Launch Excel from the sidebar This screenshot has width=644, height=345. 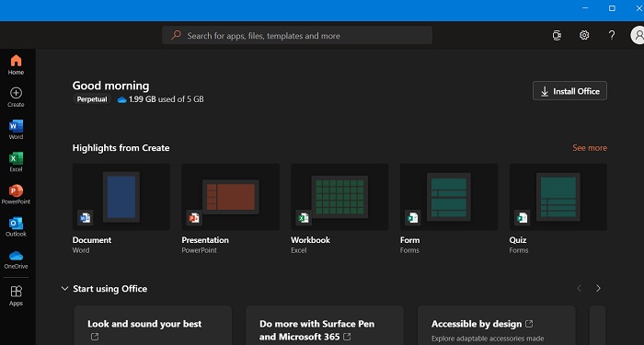click(x=16, y=162)
